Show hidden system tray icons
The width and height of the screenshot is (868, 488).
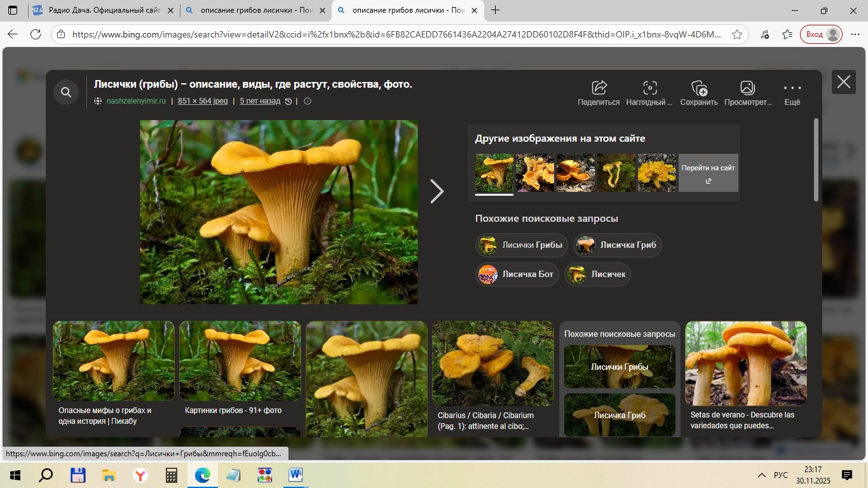coord(761,475)
